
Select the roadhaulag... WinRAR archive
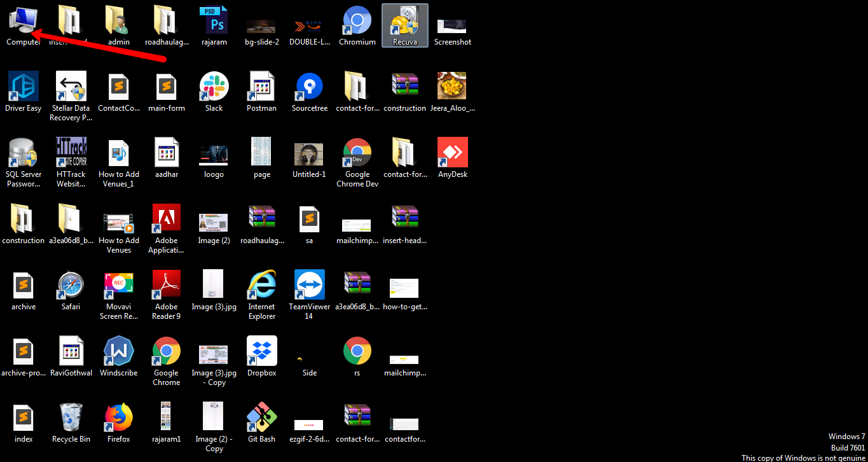coord(262,224)
